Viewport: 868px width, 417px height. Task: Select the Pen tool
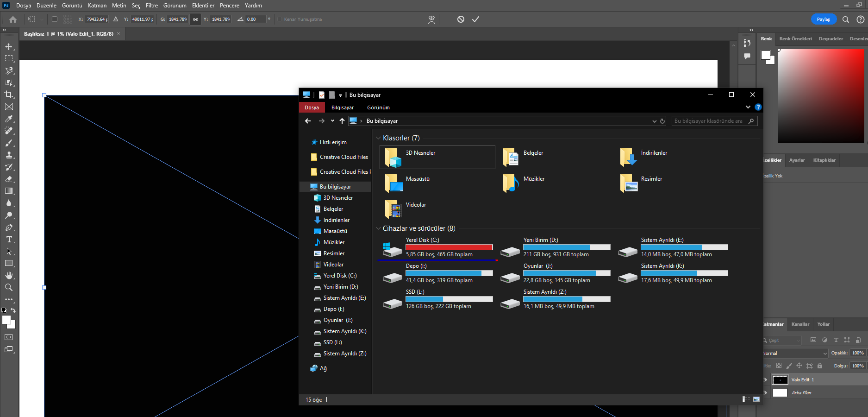(x=9, y=227)
